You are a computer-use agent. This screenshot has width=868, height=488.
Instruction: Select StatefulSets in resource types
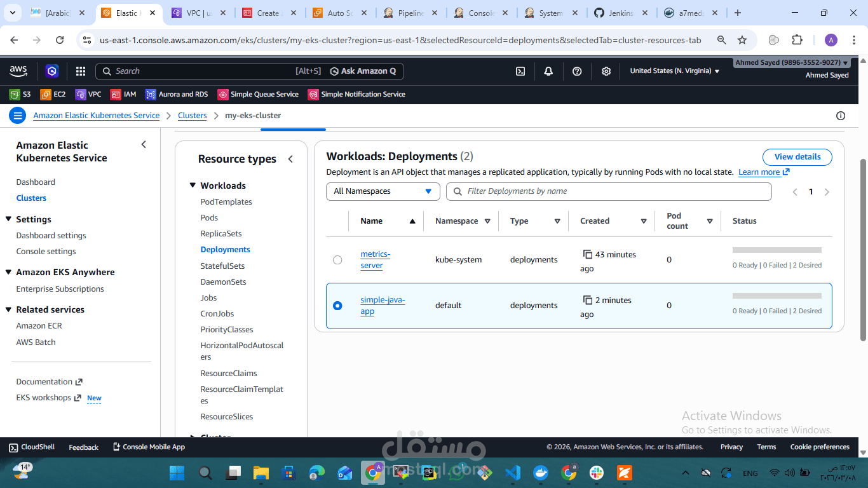click(222, 266)
